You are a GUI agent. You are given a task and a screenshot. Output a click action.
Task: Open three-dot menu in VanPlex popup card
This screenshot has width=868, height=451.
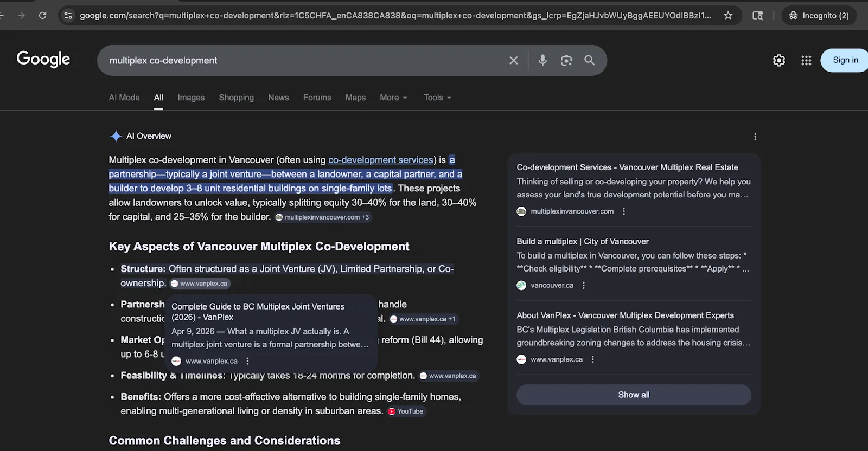(247, 361)
